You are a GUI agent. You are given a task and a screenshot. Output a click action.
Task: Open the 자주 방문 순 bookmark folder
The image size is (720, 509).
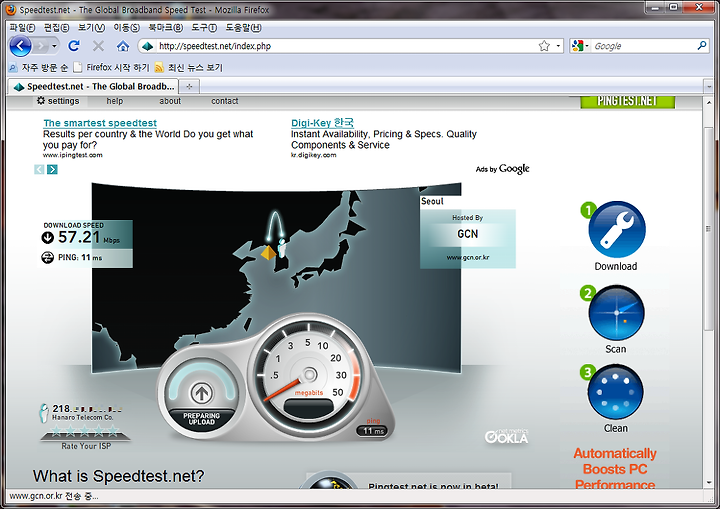click(39, 68)
